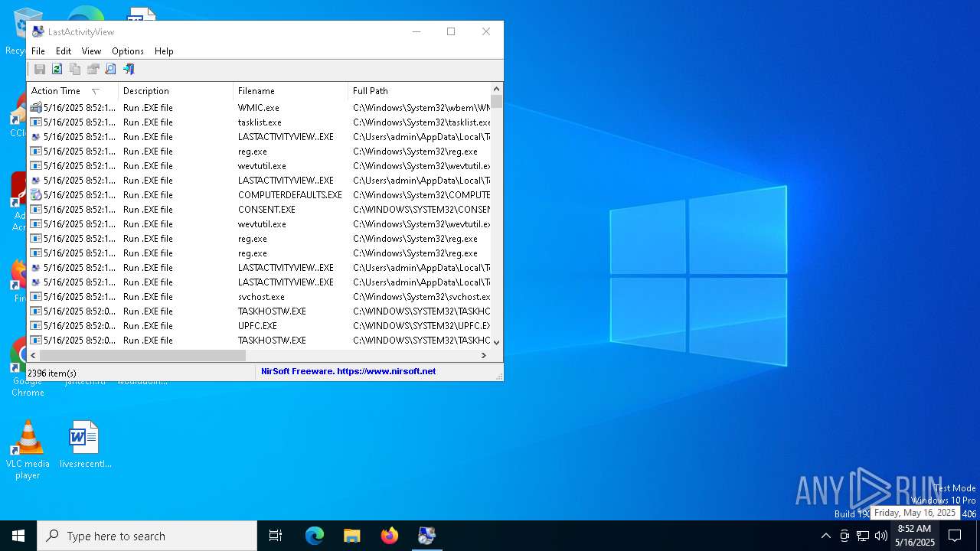Click the C:\Windows\System32\tasklist.exe path cell
This screenshot has height=551, width=980.
tap(421, 122)
